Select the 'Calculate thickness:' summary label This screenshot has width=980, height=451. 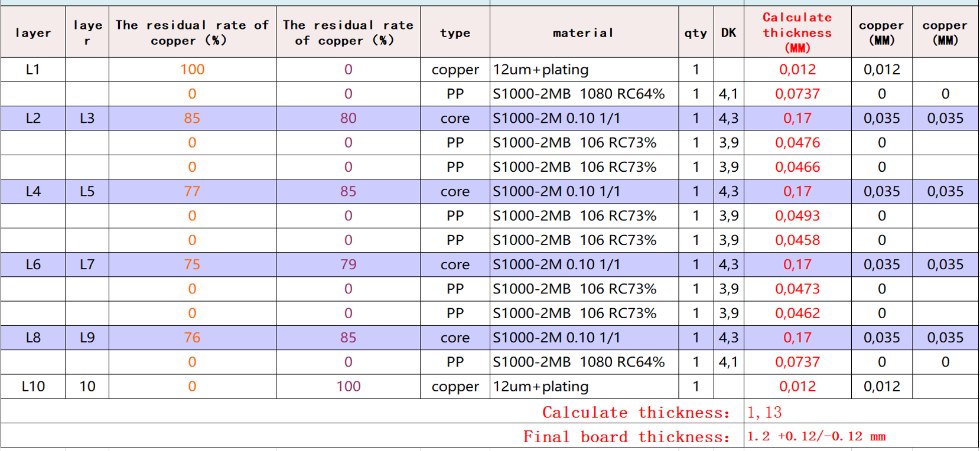pos(636,412)
